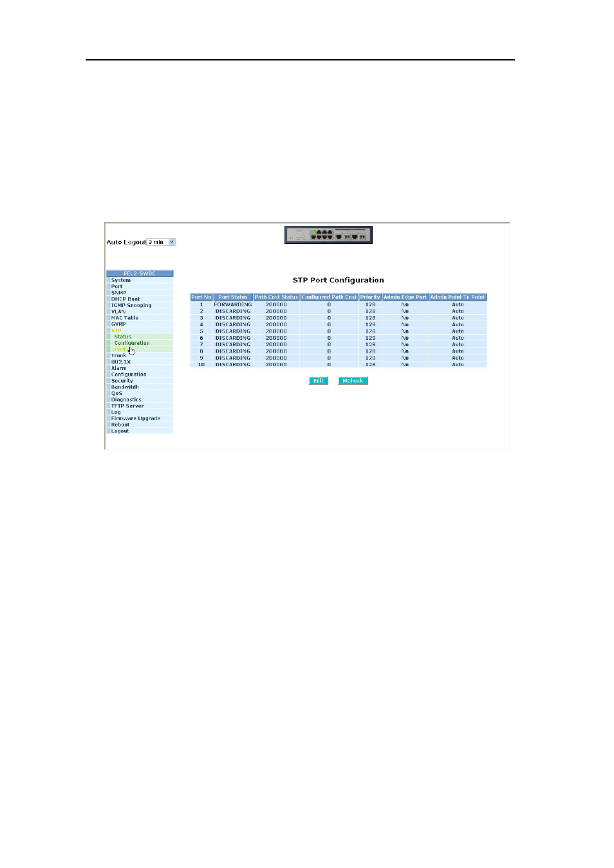
Task: Open the SNMP menu item
Action: click(x=118, y=293)
